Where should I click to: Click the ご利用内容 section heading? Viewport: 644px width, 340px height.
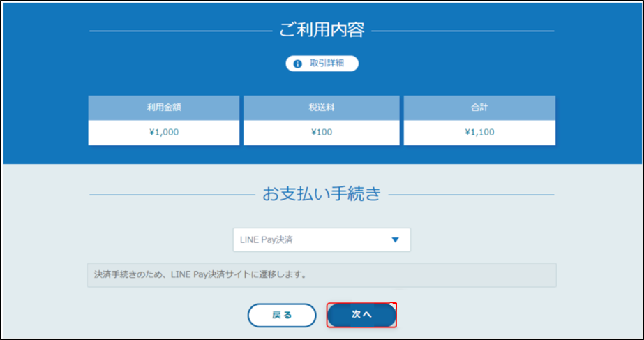[322, 30]
